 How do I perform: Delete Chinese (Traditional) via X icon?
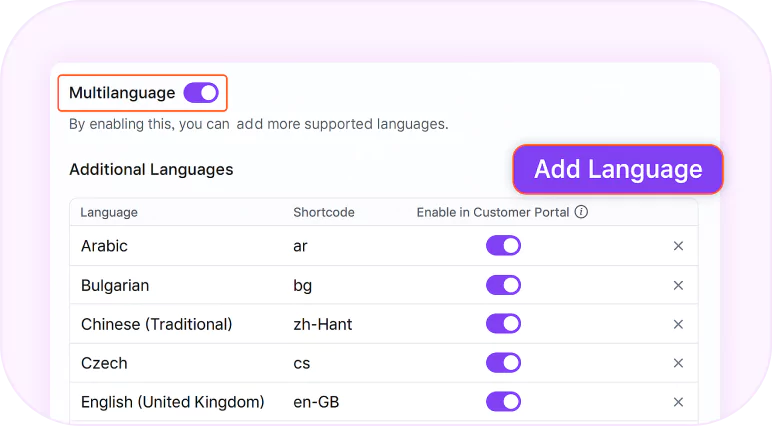tap(678, 324)
